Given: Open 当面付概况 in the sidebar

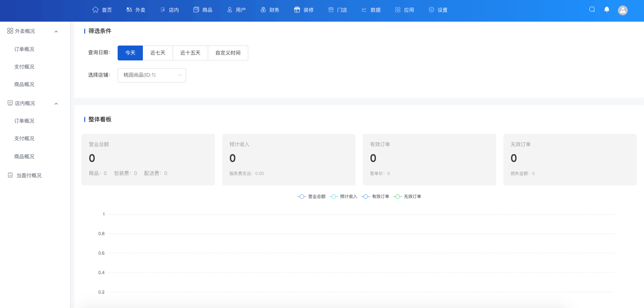Looking at the screenshot, I should point(28,175).
